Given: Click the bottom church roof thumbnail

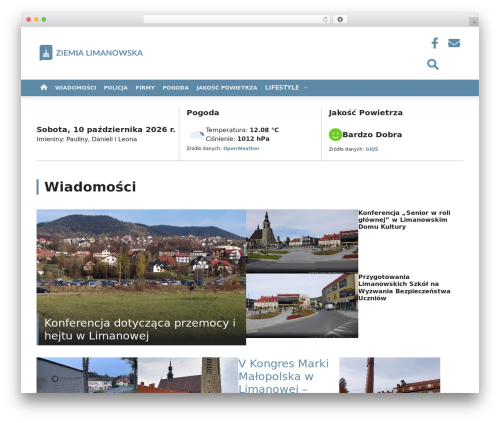Looking at the screenshot, I should pyautogui.click(x=188, y=375).
